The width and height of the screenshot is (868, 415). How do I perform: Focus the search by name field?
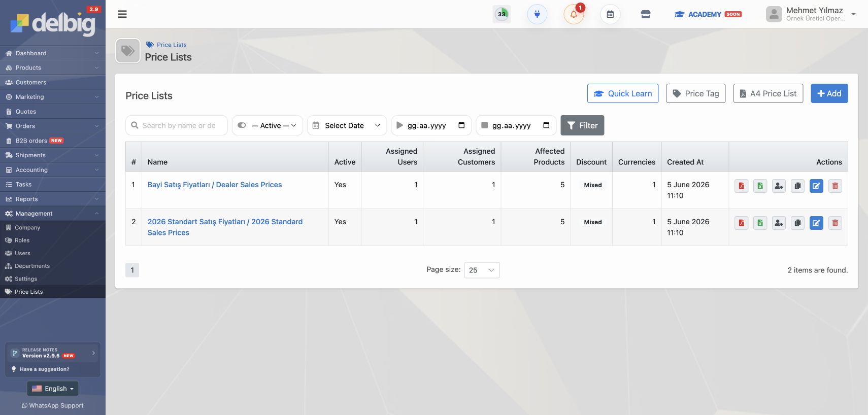click(177, 125)
